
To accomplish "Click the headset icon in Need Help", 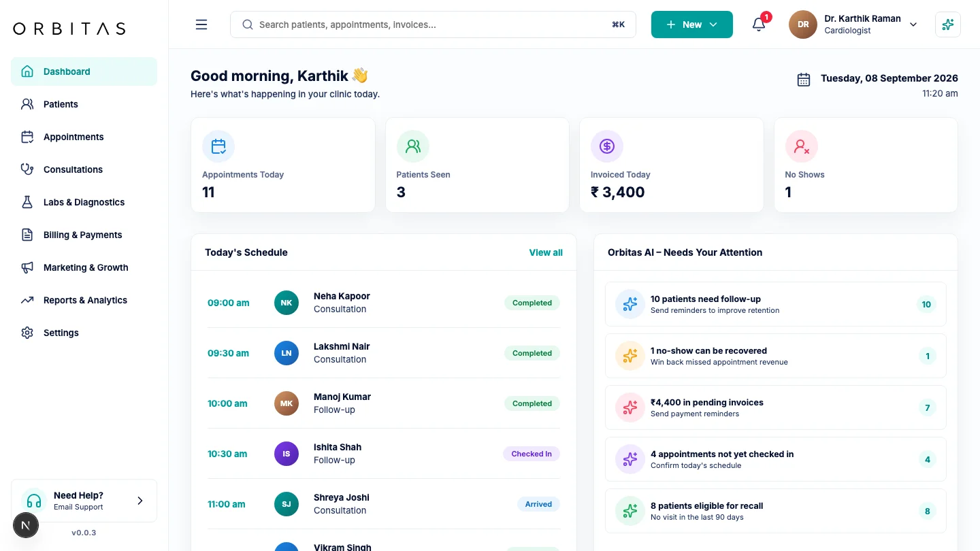I will [x=33, y=501].
